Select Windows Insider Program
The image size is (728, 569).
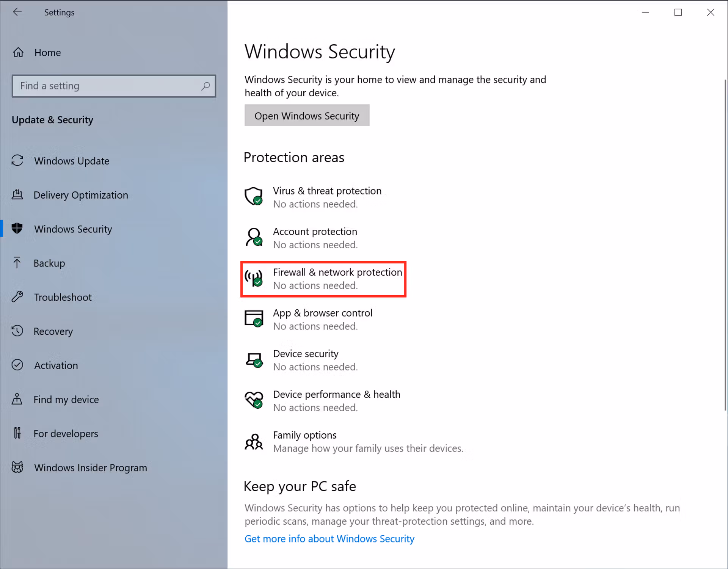(x=90, y=467)
